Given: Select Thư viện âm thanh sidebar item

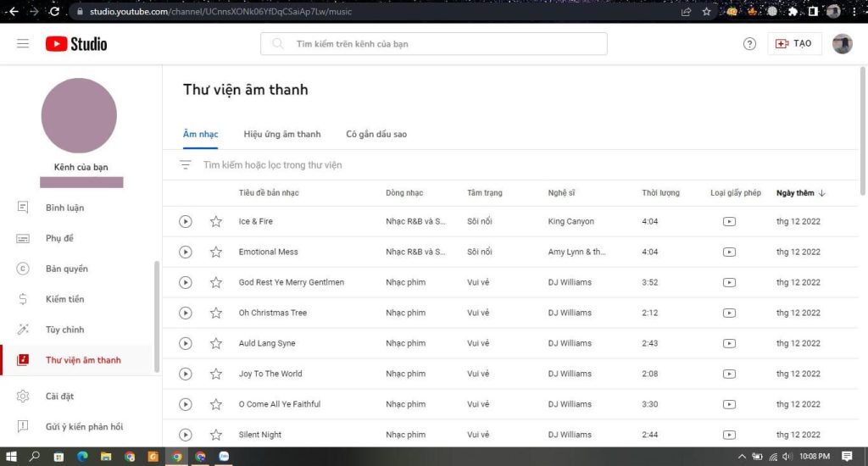Looking at the screenshot, I should [77, 360].
